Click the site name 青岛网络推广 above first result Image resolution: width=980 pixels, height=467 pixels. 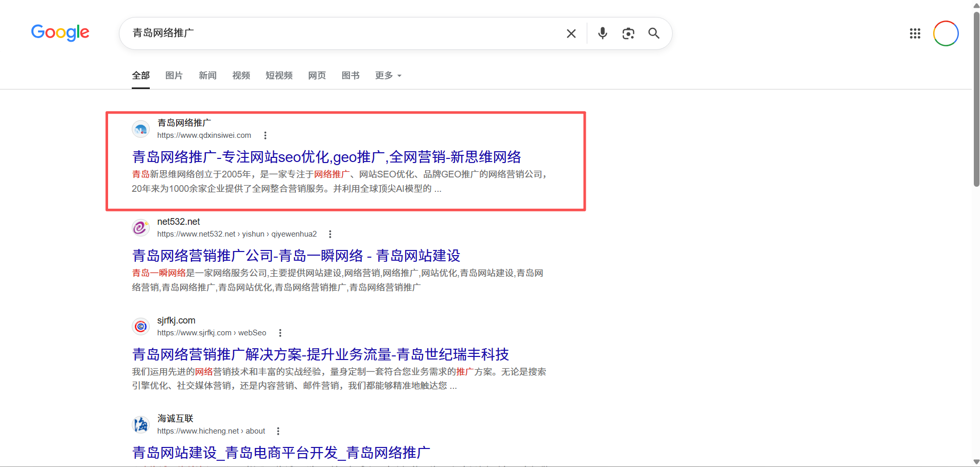184,123
